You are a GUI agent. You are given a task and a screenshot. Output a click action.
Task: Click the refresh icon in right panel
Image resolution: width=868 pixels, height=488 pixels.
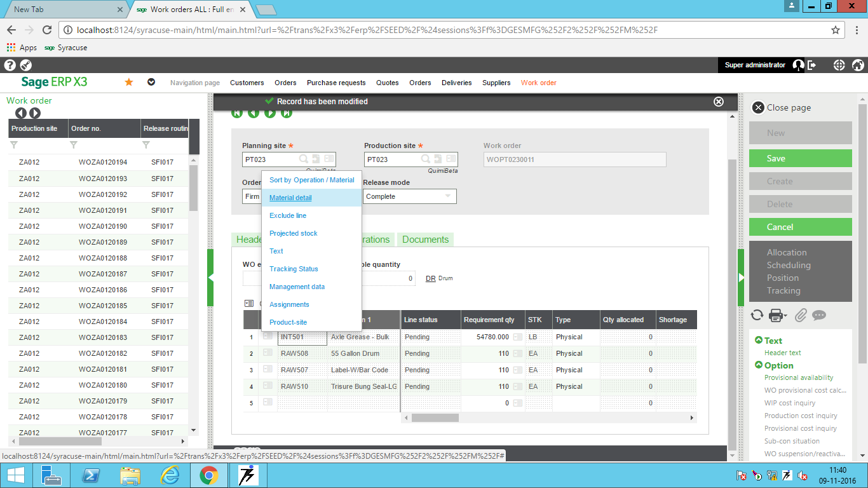click(757, 315)
